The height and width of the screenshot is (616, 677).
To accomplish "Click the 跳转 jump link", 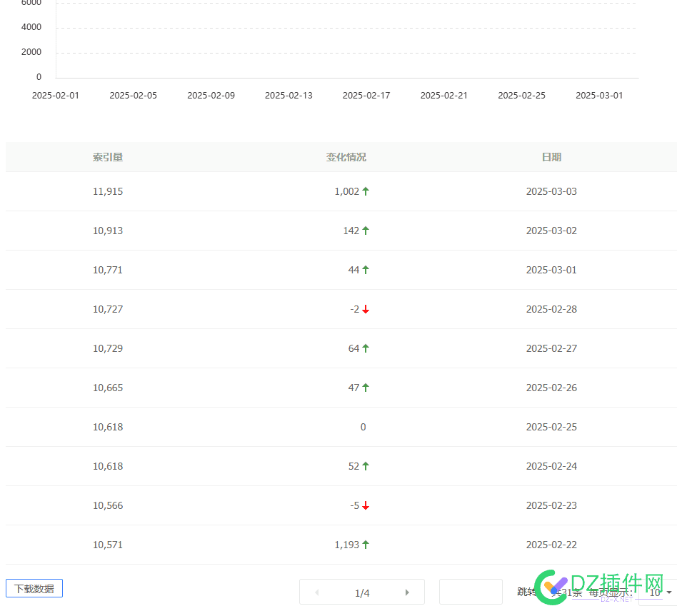I will click(526, 592).
